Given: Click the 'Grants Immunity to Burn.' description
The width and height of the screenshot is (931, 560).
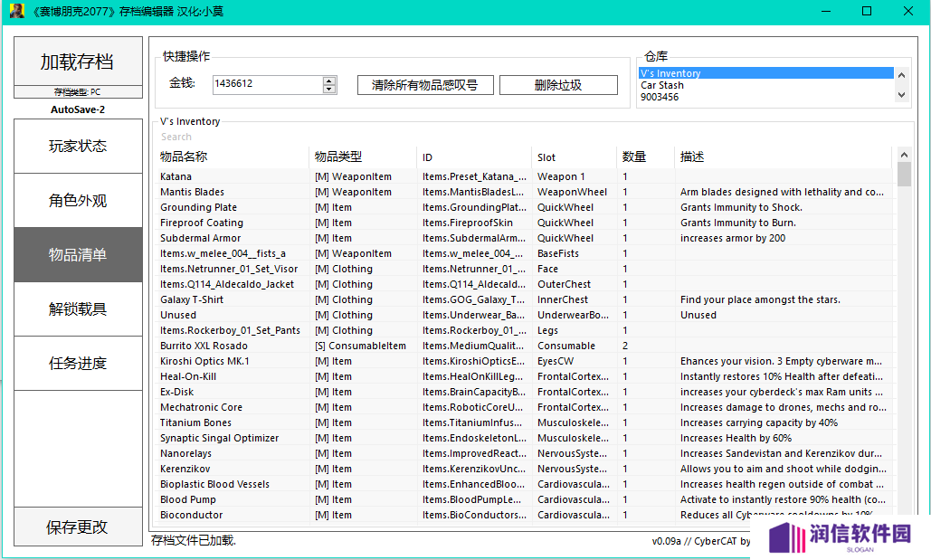Looking at the screenshot, I should (x=738, y=223).
